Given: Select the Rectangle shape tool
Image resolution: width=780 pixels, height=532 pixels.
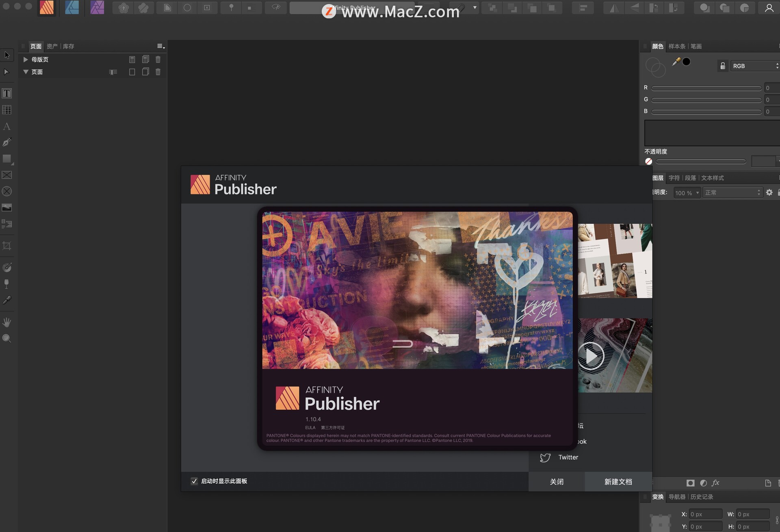Looking at the screenshot, I should point(7,159).
